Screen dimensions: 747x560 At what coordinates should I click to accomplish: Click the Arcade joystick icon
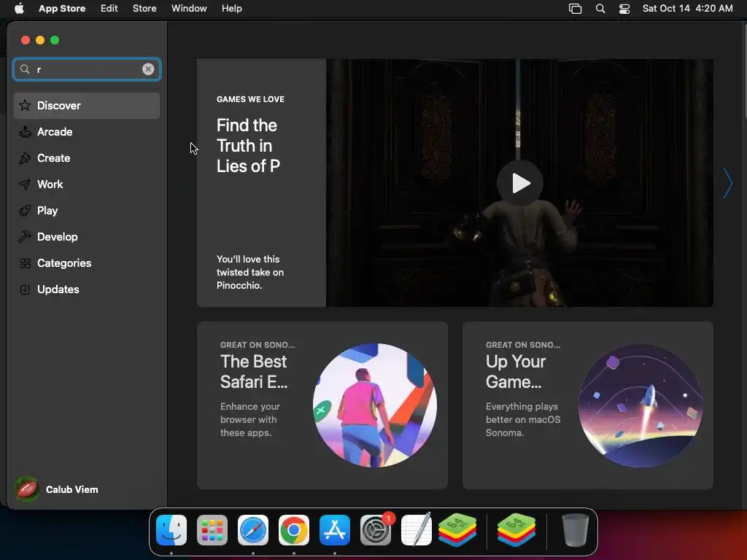click(25, 131)
